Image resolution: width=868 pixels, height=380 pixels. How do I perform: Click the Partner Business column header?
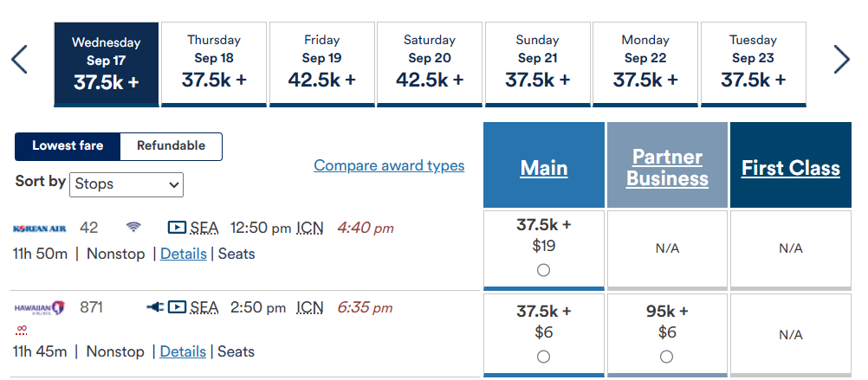(x=667, y=167)
